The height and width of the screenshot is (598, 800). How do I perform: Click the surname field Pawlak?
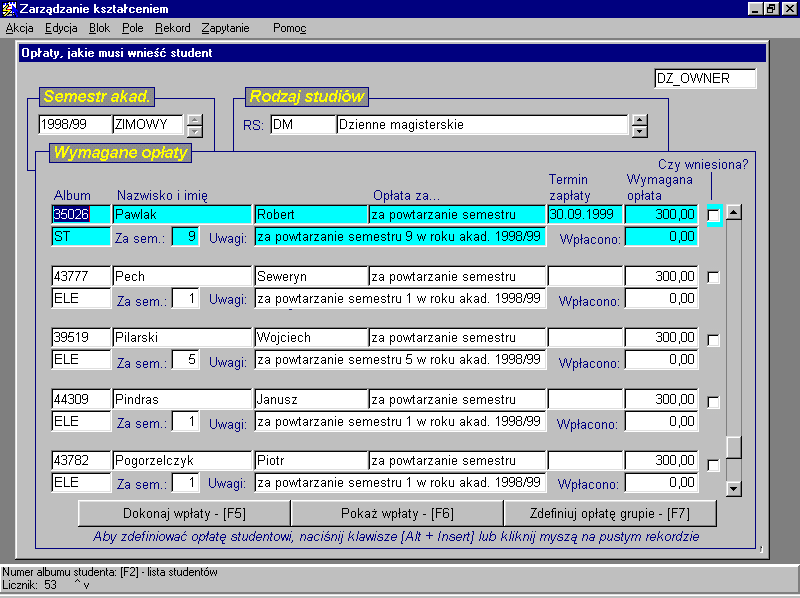click(x=182, y=214)
